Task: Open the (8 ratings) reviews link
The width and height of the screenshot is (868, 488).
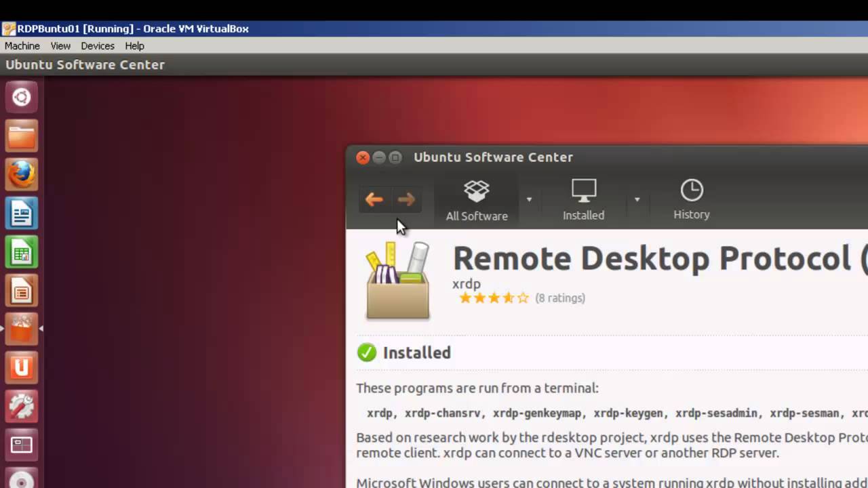Action: point(560,298)
